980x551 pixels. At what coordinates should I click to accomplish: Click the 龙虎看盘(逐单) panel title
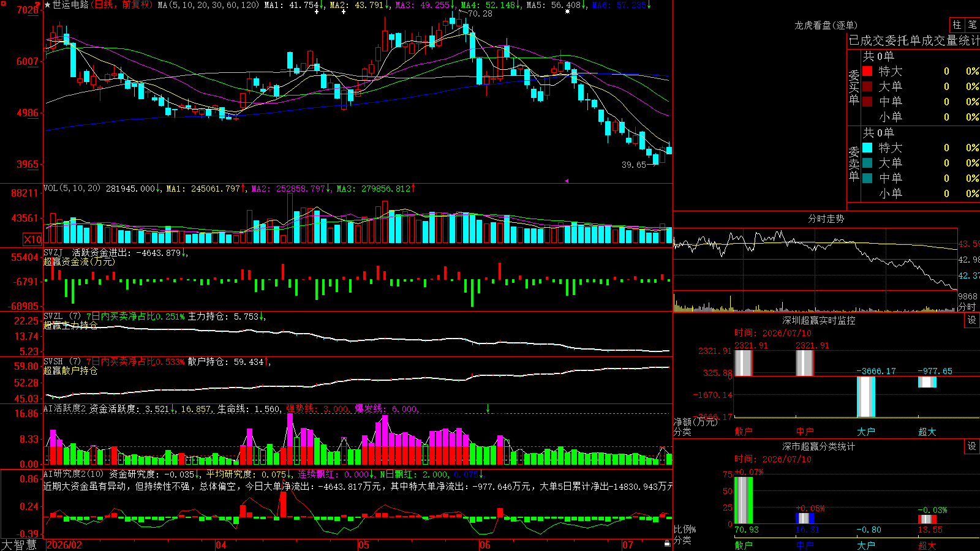pyautogui.click(x=826, y=25)
